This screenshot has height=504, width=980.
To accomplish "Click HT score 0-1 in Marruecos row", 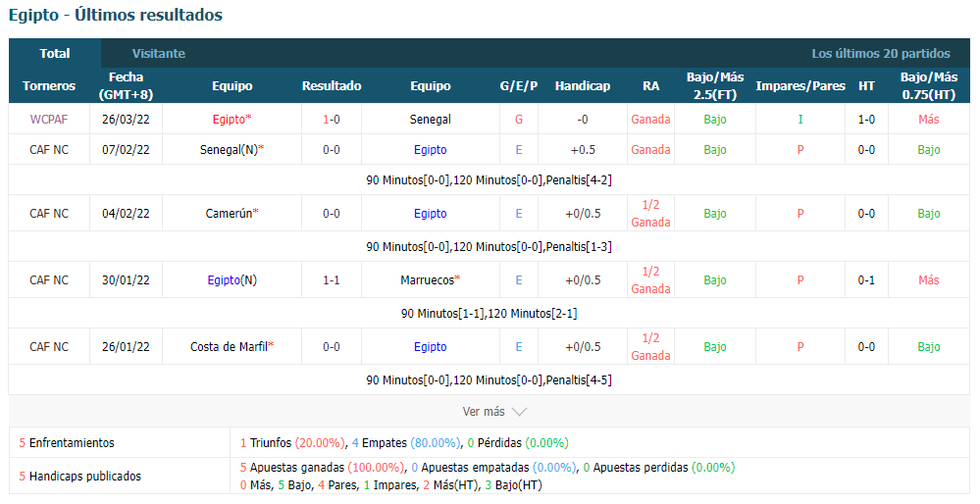I will click(866, 279).
